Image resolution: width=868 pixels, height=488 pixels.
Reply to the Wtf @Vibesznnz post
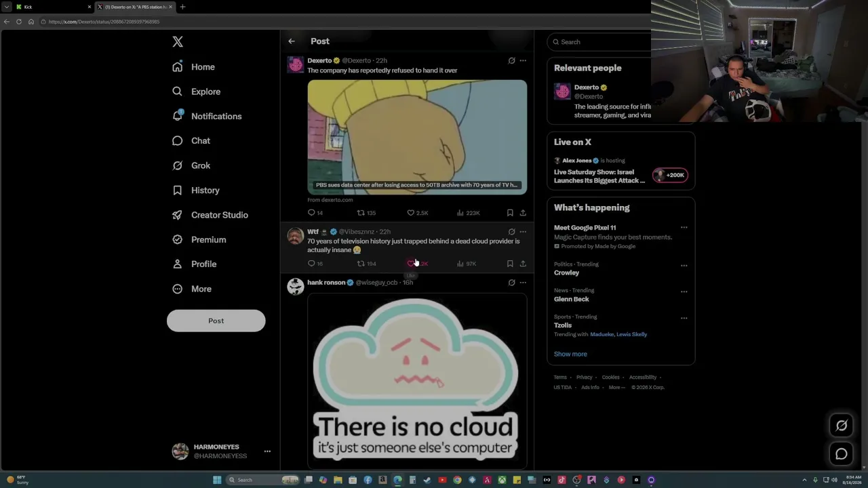315,264
